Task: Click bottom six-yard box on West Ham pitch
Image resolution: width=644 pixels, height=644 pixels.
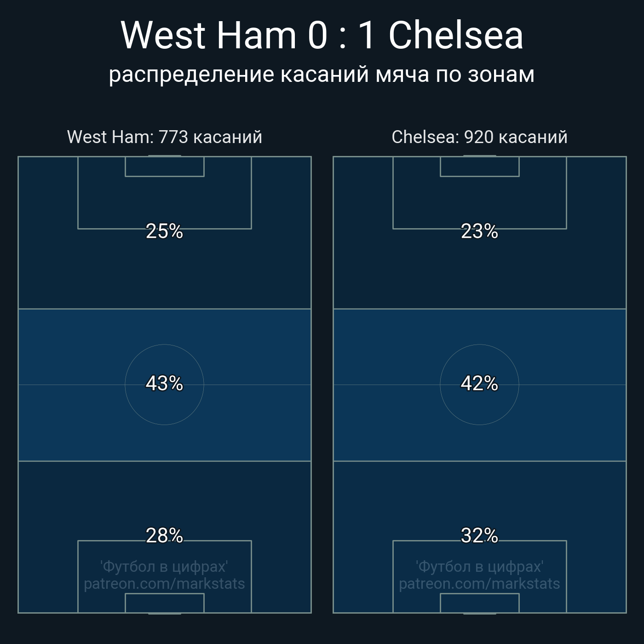Action: pyautogui.click(x=164, y=603)
